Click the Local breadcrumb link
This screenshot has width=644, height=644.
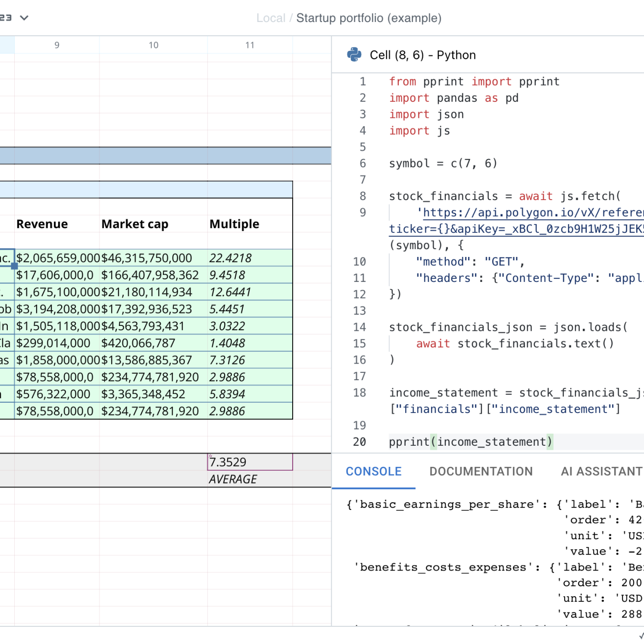[271, 18]
